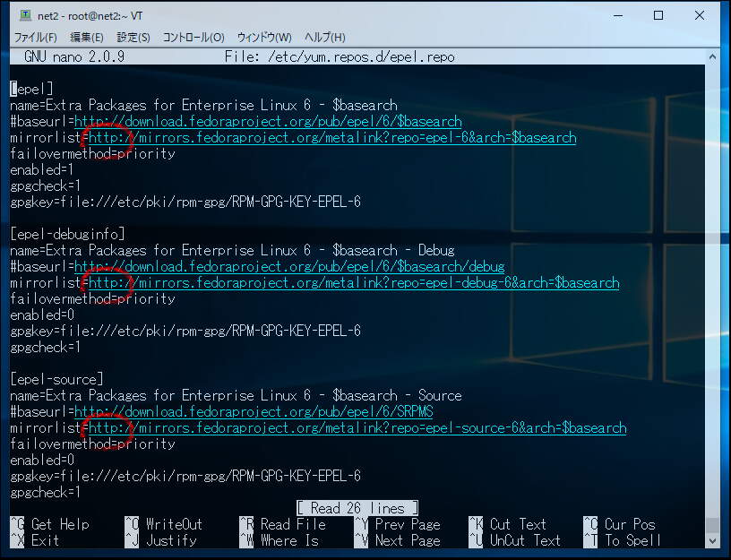Click the [epel] baseurl download link
This screenshot has height=560, width=731.
[268, 121]
